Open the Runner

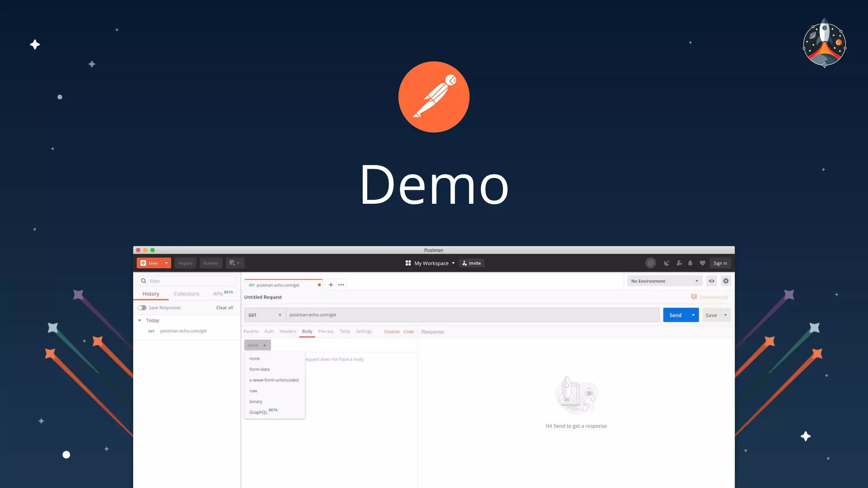coord(211,263)
